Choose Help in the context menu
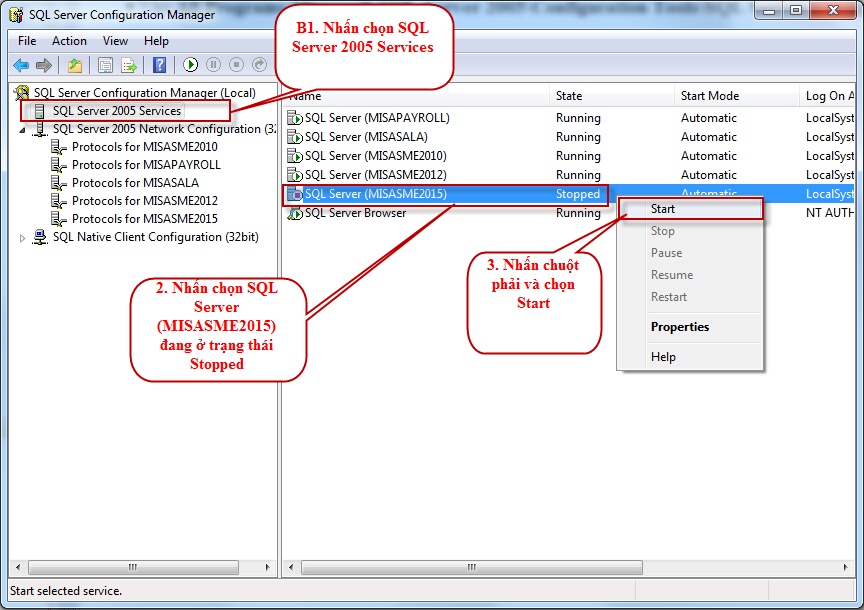The height and width of the screenshot is (610, 864). coord(690,357)
